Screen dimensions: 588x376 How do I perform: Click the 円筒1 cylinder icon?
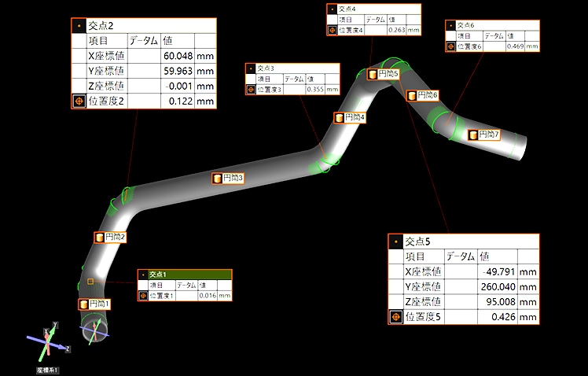84,304
